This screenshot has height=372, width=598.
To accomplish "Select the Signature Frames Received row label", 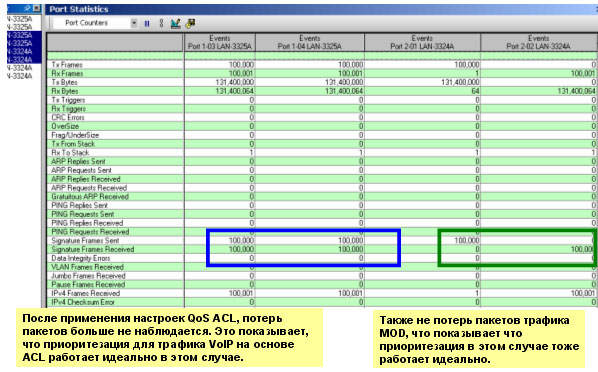I will point(93,250).
